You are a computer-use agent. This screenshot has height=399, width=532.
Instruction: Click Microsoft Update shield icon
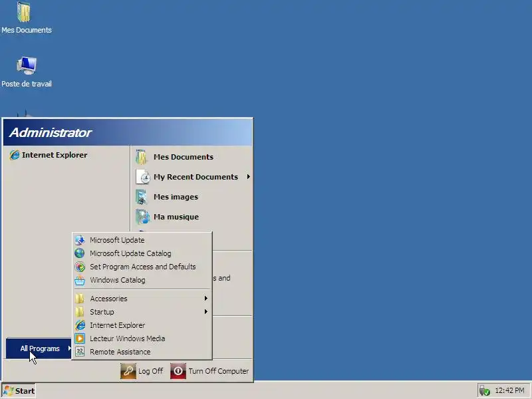click(x=80, y=240)
